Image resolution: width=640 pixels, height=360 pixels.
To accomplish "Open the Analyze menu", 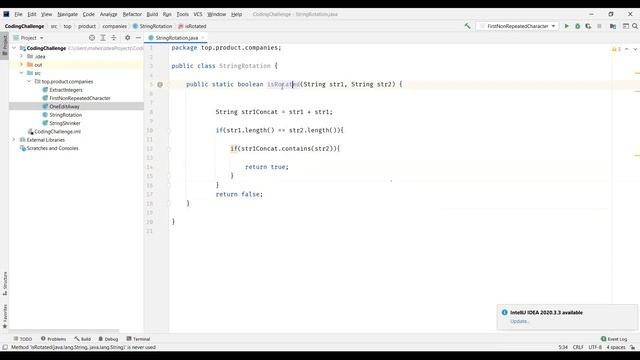I will click(x=109, y=14).
